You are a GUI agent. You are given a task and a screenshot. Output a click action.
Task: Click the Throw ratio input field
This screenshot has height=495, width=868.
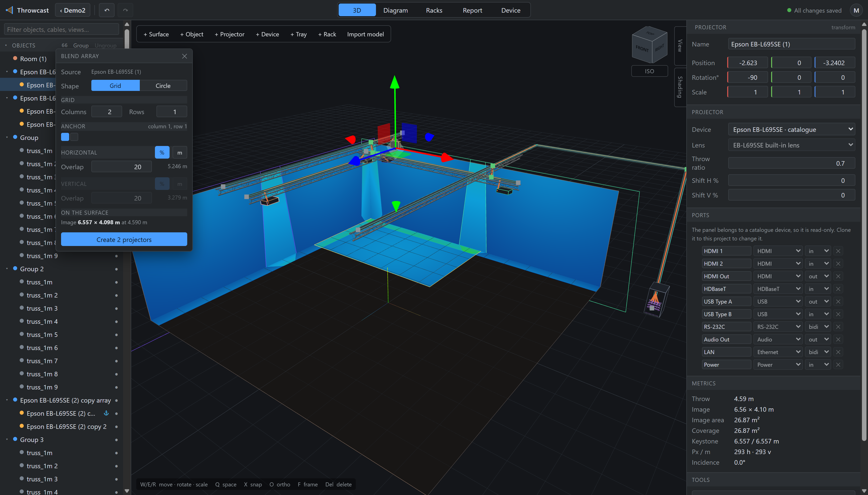(x=791, y=163)
